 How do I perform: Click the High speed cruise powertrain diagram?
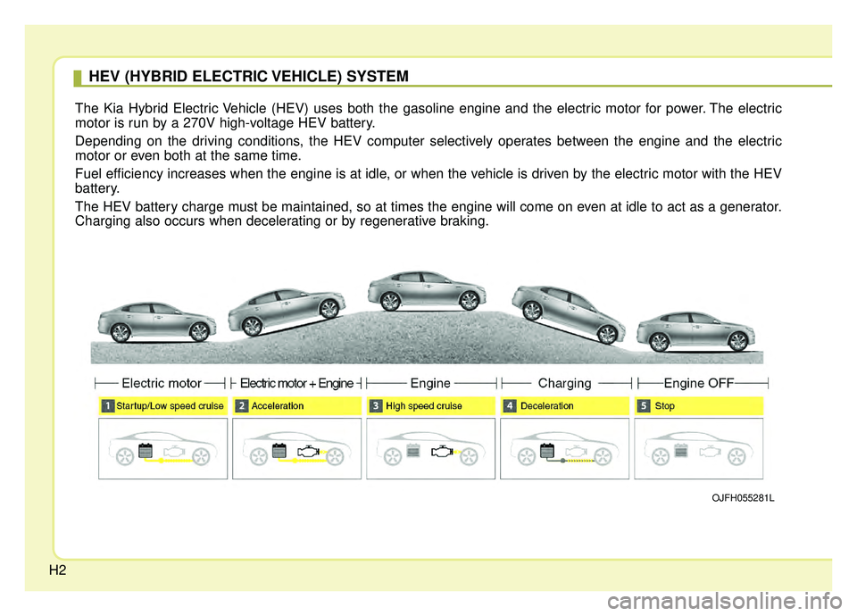[430, 449]
